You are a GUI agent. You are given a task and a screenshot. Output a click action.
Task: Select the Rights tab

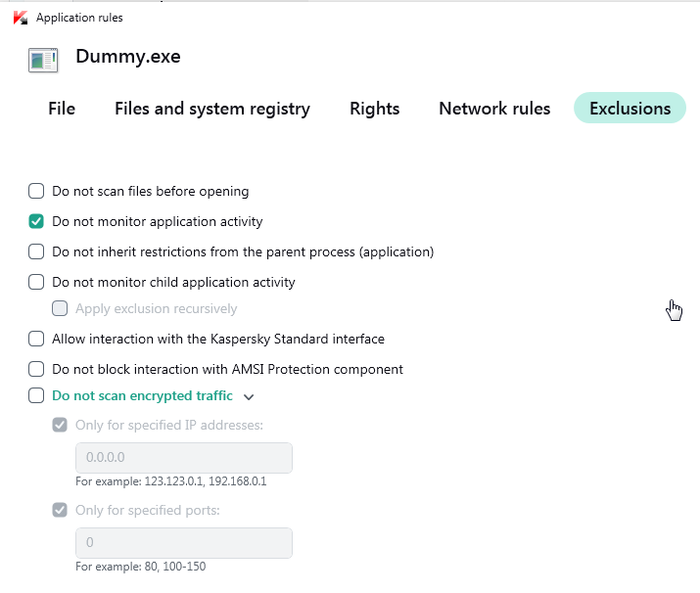pos(375,109)
